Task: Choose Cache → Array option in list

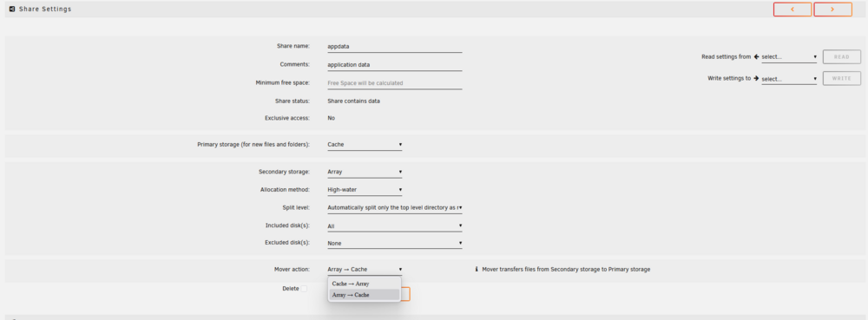Action: 365,284
